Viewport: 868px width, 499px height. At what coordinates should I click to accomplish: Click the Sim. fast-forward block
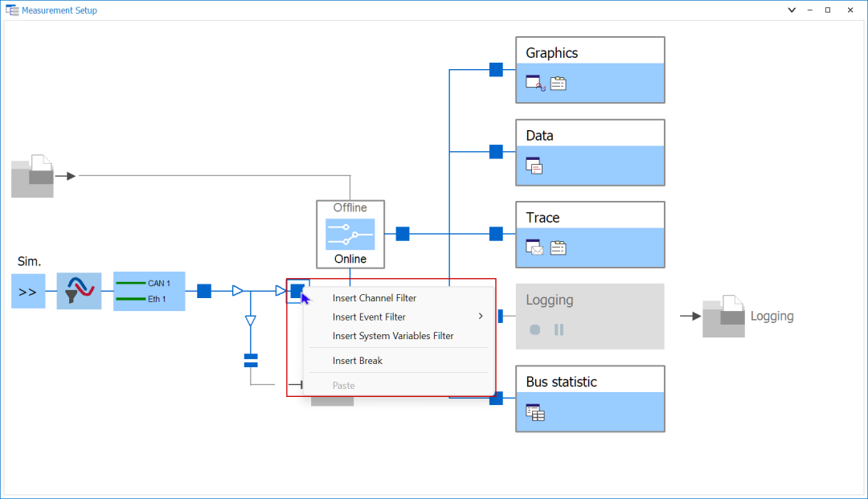coord(28,291)
